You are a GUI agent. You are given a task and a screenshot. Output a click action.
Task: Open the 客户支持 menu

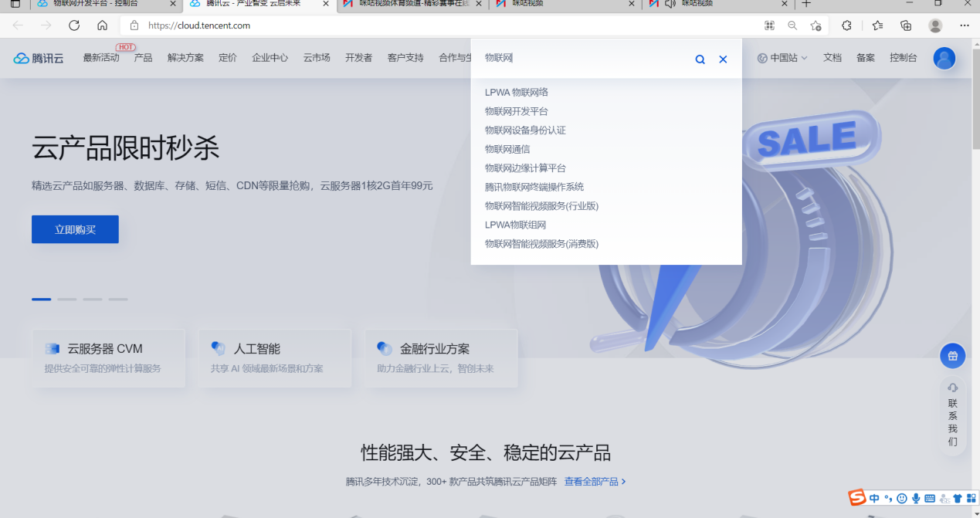tap(405, 58)
